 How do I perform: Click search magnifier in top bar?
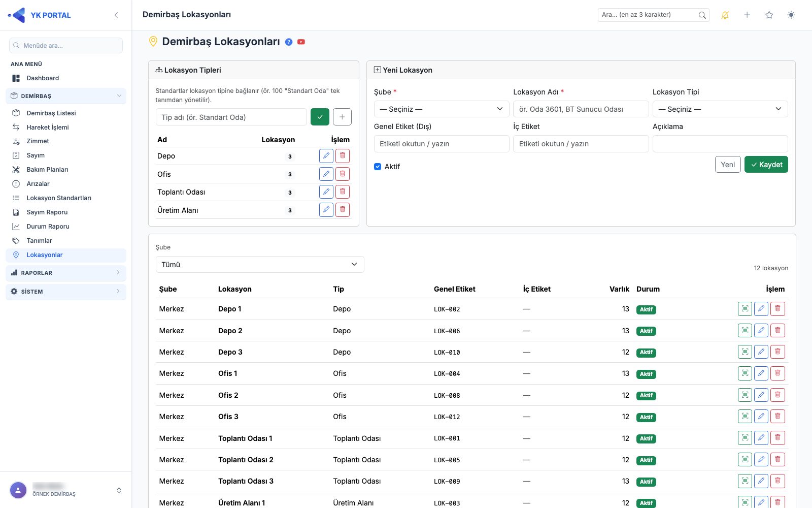click(702, 15)
